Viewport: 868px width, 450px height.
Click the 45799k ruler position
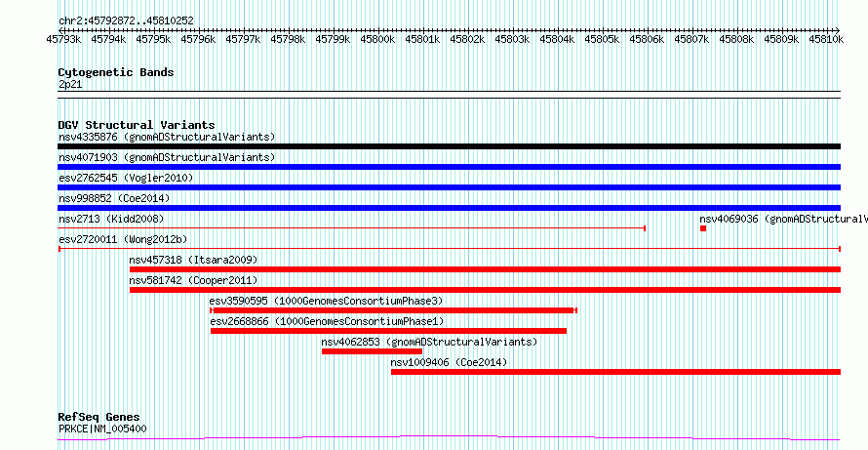334,39
